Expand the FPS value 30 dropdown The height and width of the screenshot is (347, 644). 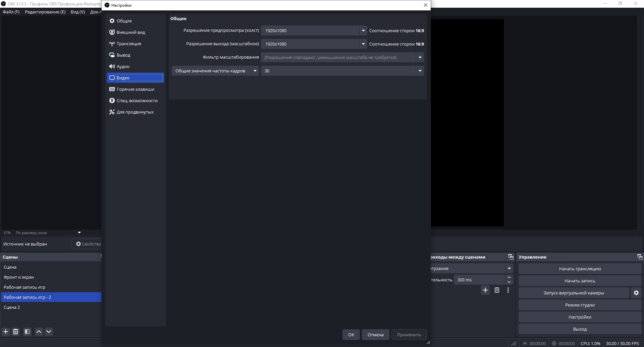pyautogui.click(x=420, y=71)
